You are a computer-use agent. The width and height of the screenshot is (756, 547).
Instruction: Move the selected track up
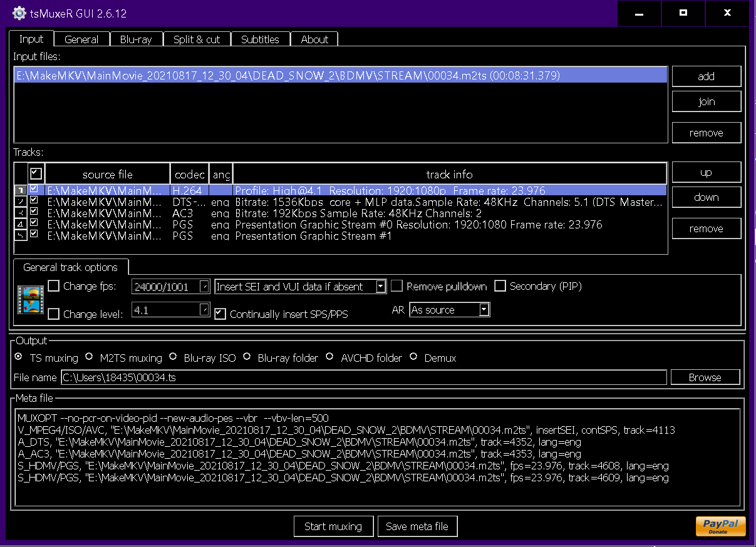[707, 172]
